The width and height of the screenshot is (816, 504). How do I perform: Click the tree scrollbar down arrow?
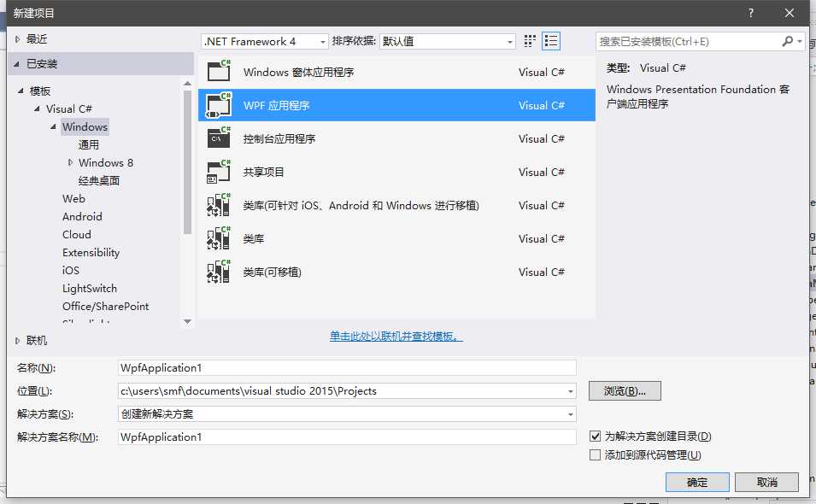tap(188, 322)
